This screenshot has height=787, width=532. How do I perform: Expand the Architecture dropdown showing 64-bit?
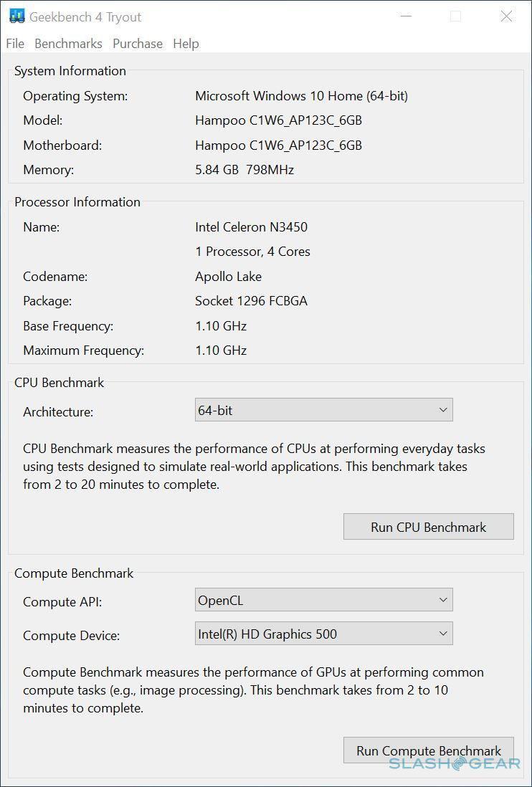pos(323,411)
